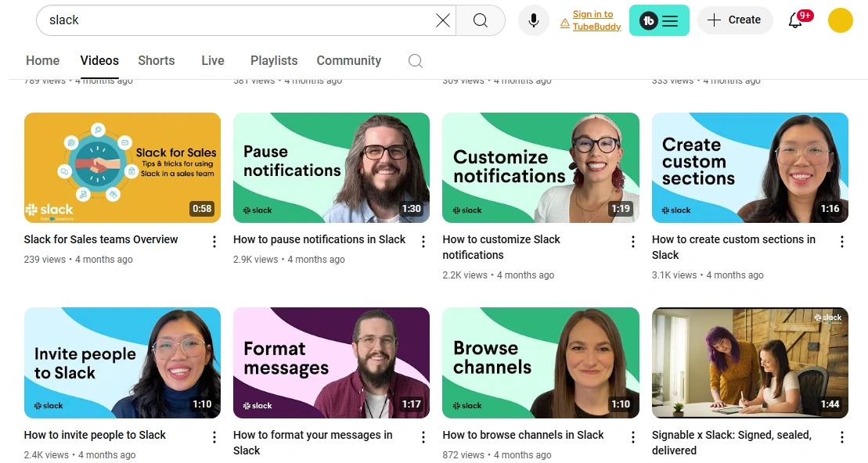Open options menu for Signable x Slack video
This screenshot has height=463, width=868.
842,437
